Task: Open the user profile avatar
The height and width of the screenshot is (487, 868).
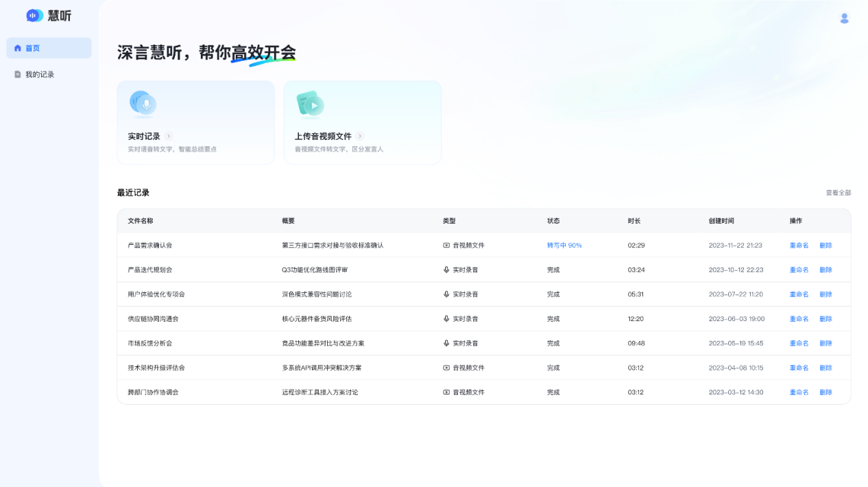Action: 844,19
